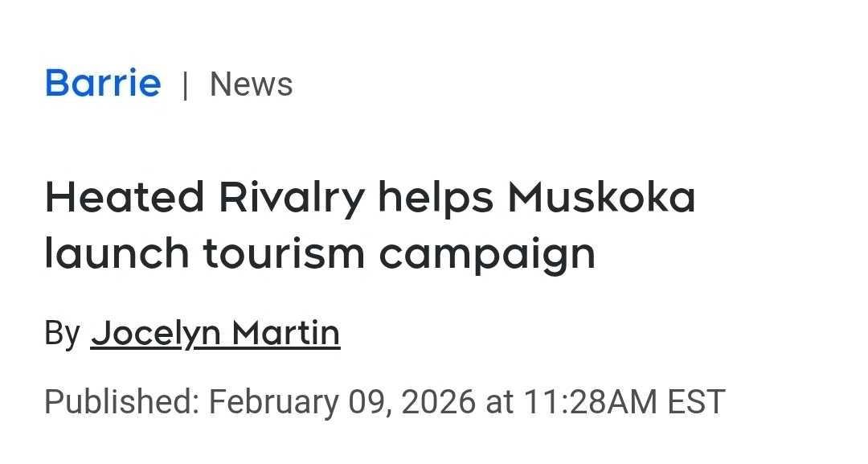868x464 pixels.
Task: Click the "Published:" label
Action: pos(121,401)
